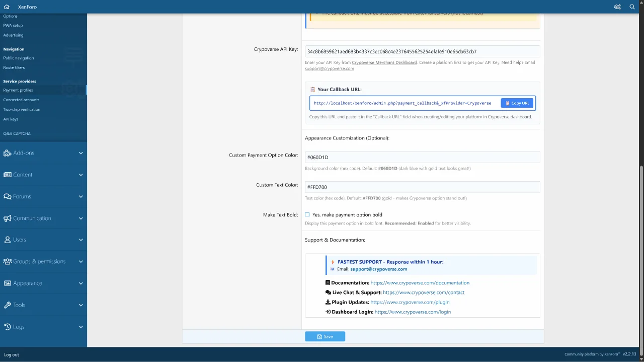Click the Add-ons puzzle icon
Viewport: 644px width, 362px height.
(x=8, y=153)
